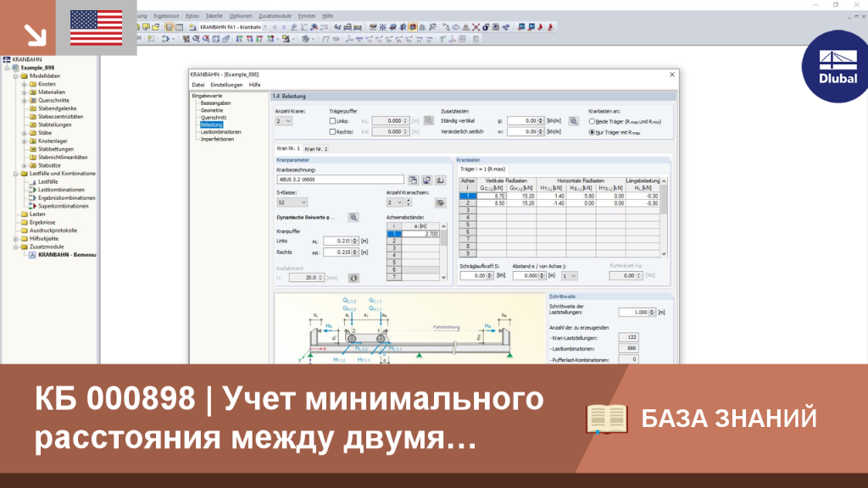Click the magnifier icon for Dynamische Beiwerte
This screenshot has height=488, width=868.
click(x=353, y=218)
